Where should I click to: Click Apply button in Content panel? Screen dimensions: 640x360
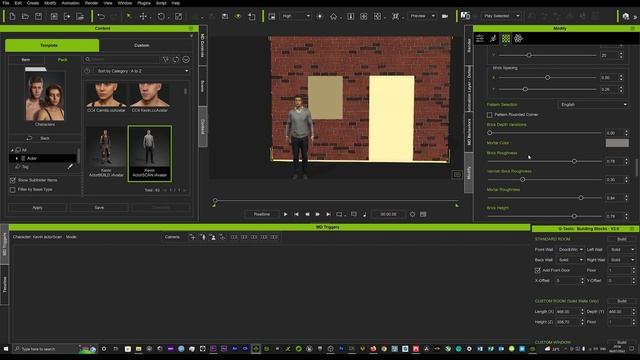coord(37,208)
